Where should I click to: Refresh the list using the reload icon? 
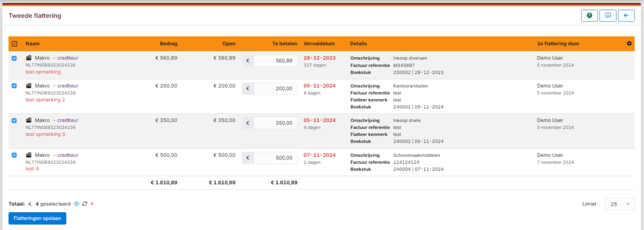pos(85,204)
